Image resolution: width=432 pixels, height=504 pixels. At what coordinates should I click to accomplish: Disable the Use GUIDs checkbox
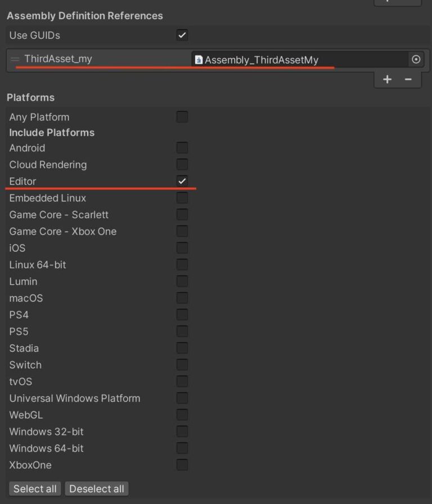tap(181, 35)
